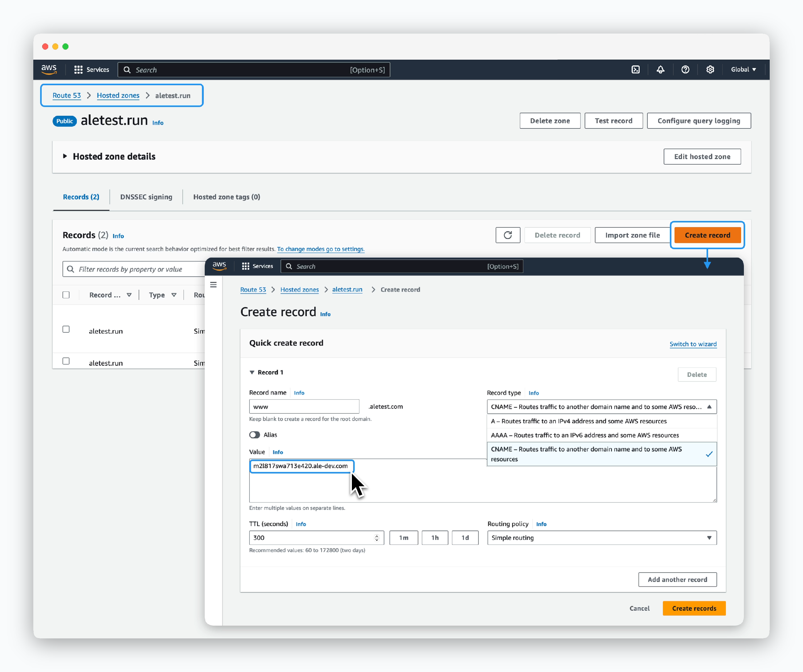Open aletest.run breadcrumb in Create record window
803x672 pixels.
[x=347, y=290]
